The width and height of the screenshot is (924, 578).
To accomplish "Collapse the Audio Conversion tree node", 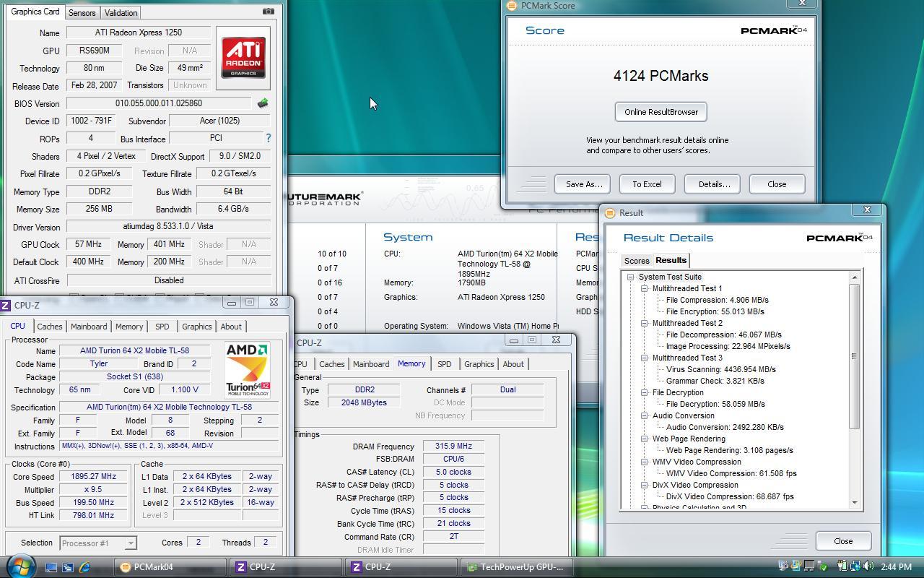I will click(x=644, y=415).
